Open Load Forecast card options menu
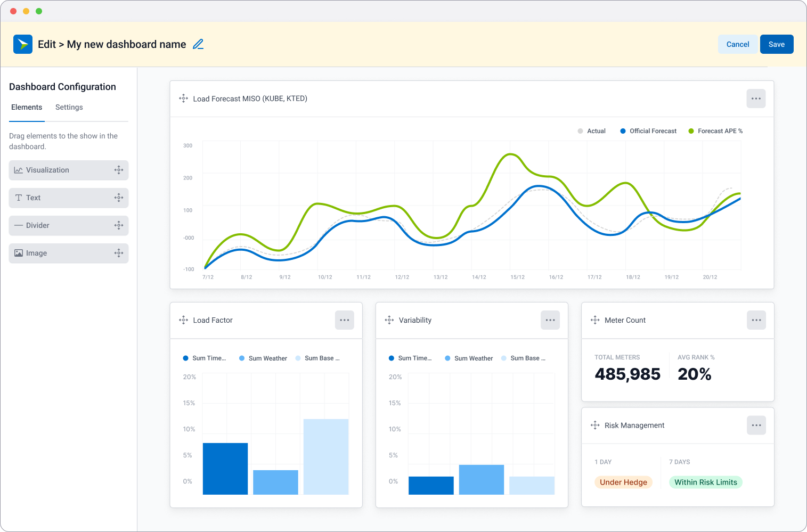 click(756, 99)
